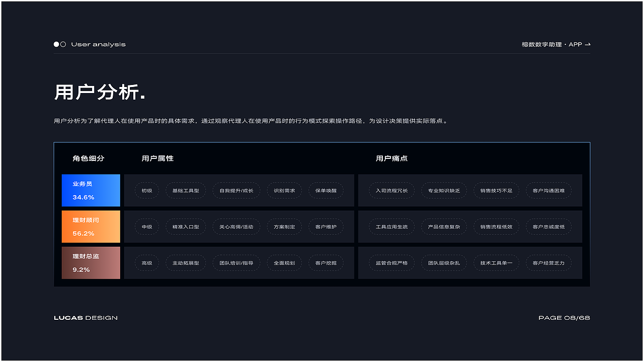This screenshot has width=644, height=362.
Task: Click the PAGE 08/68 indicator
Action: coord(563,317)
